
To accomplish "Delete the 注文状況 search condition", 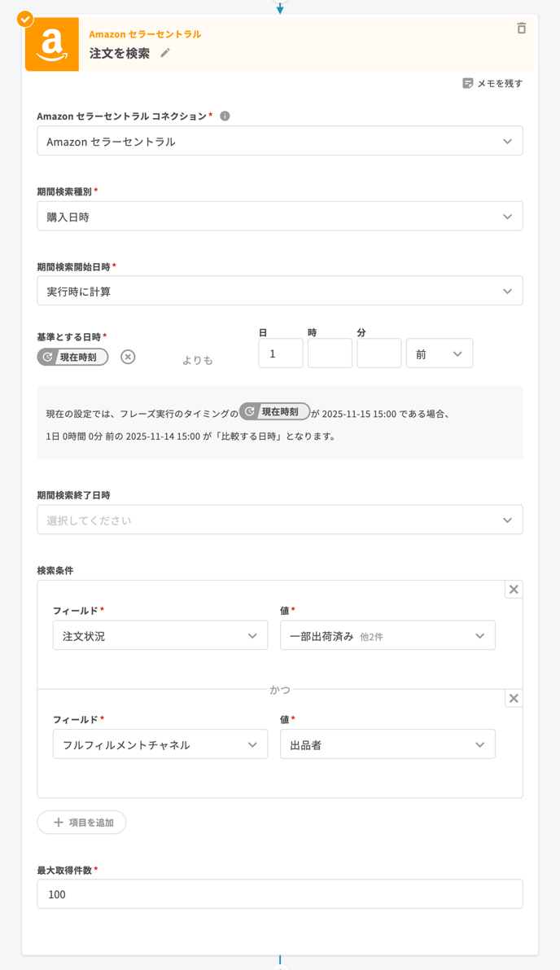I will (514, 590).
